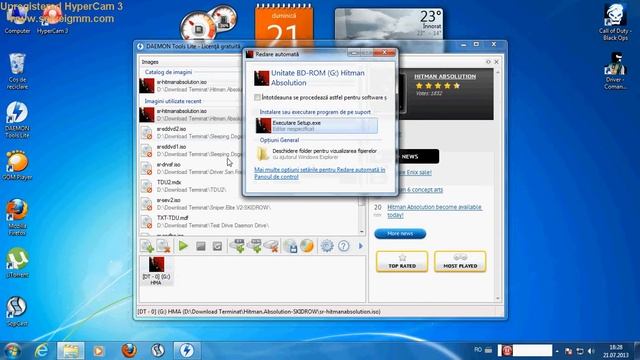The width and height of the screenshot is (640, 360).
Task: Select sr-sev2.iso in recent images
Action: [x=249, y=204]
